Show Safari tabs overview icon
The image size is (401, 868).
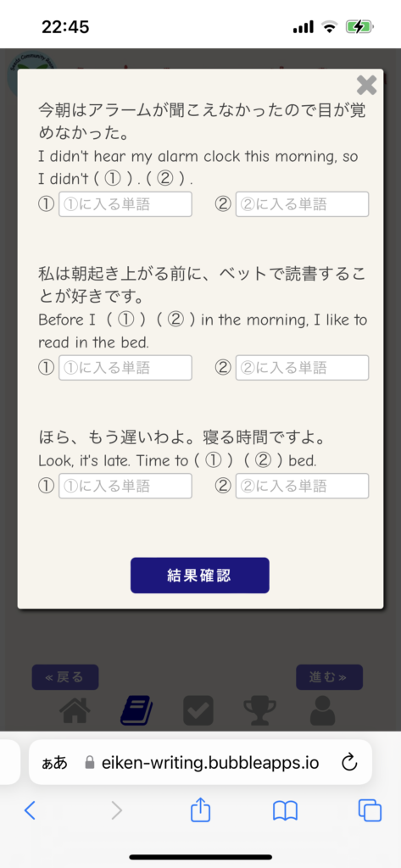(x=370, y=811)
